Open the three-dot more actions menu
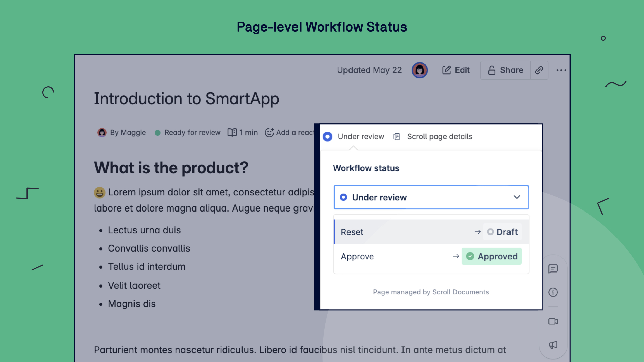644x362 pixels. click(x=561, y=70)
